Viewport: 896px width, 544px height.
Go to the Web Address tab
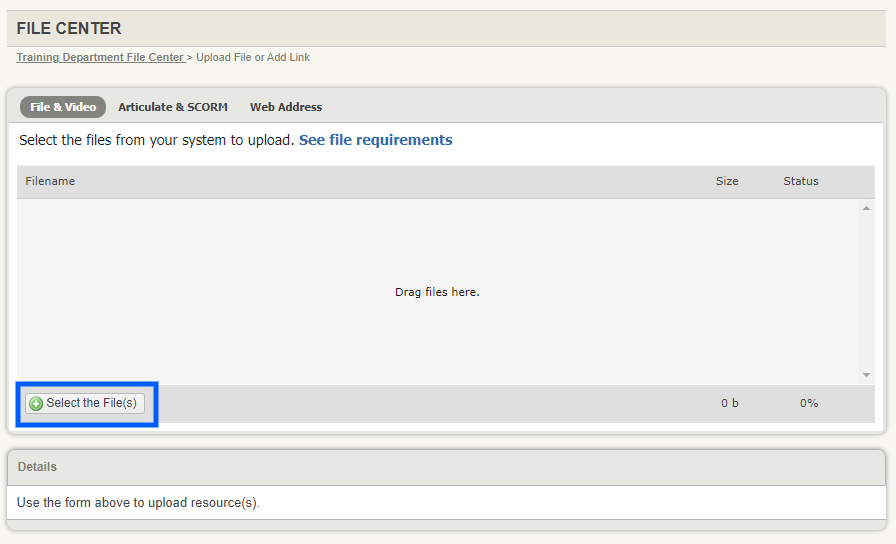[286, 107]
